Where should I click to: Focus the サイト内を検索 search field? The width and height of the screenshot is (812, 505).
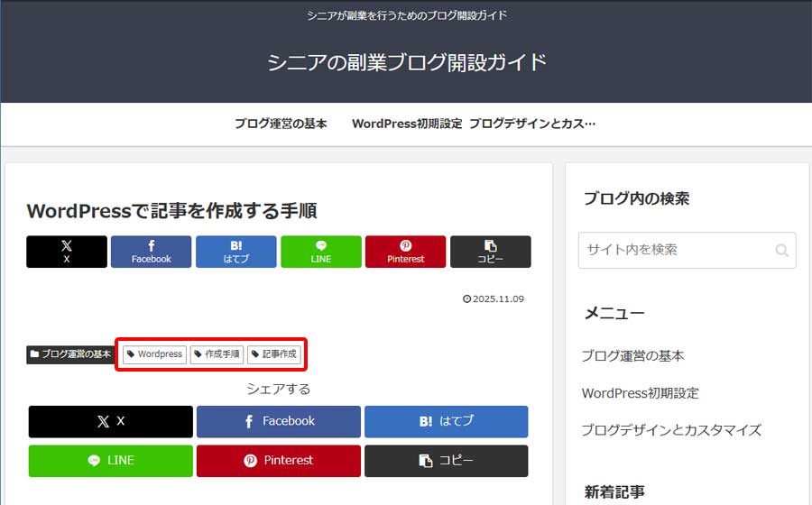pos(687,251)
